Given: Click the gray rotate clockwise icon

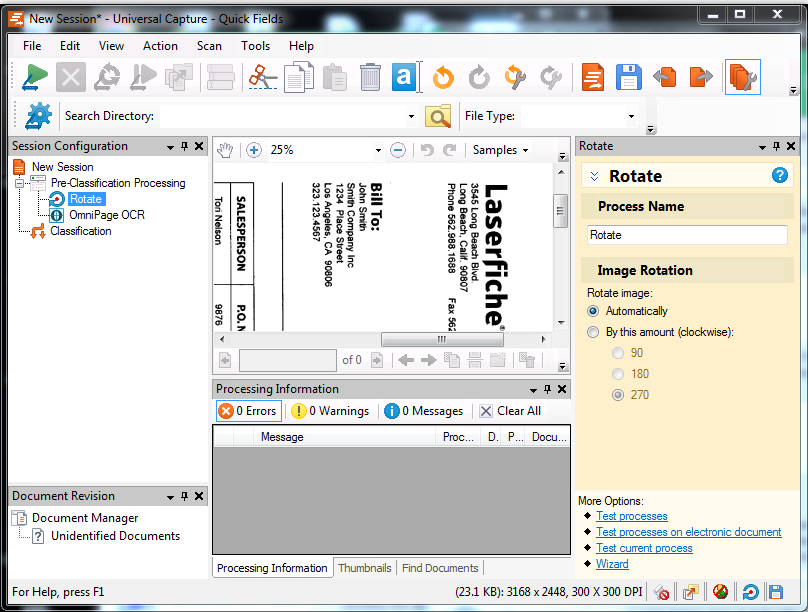Looking at the screenshot, I should tap(479, 77).
